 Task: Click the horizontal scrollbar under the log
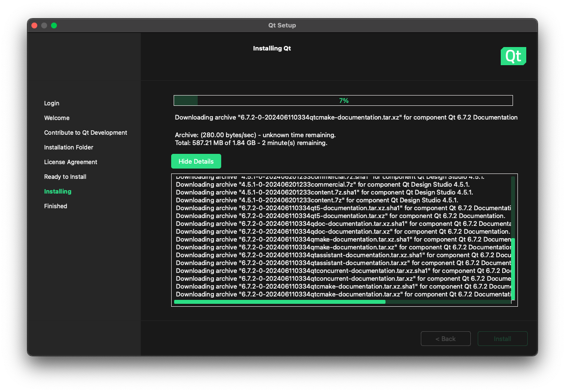click(x=280, y=302)
